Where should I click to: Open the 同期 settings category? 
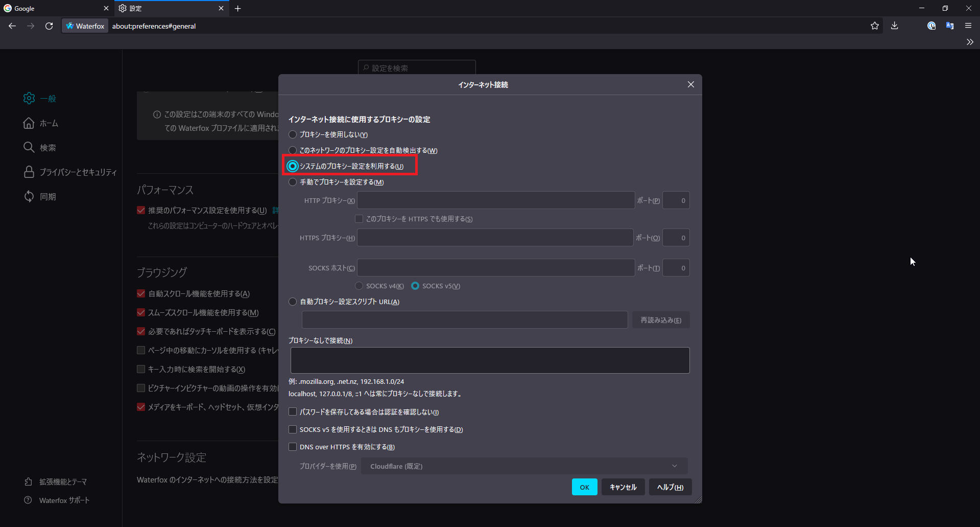pos(40,197)
